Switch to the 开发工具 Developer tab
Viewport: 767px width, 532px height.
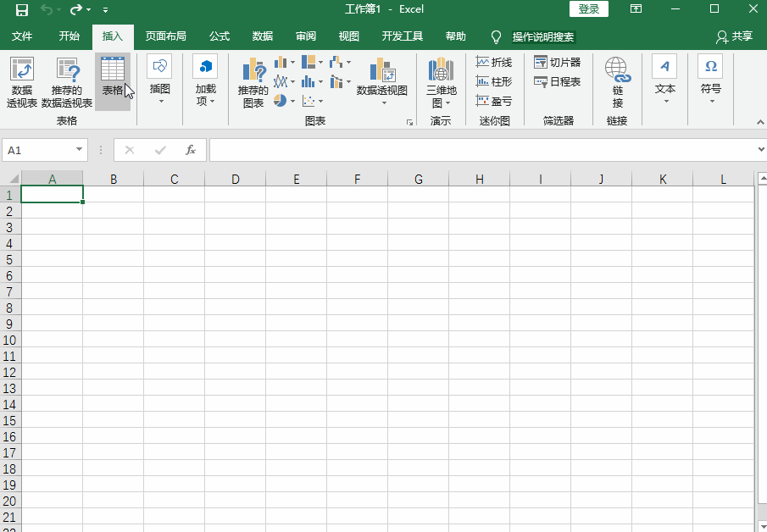402,36
